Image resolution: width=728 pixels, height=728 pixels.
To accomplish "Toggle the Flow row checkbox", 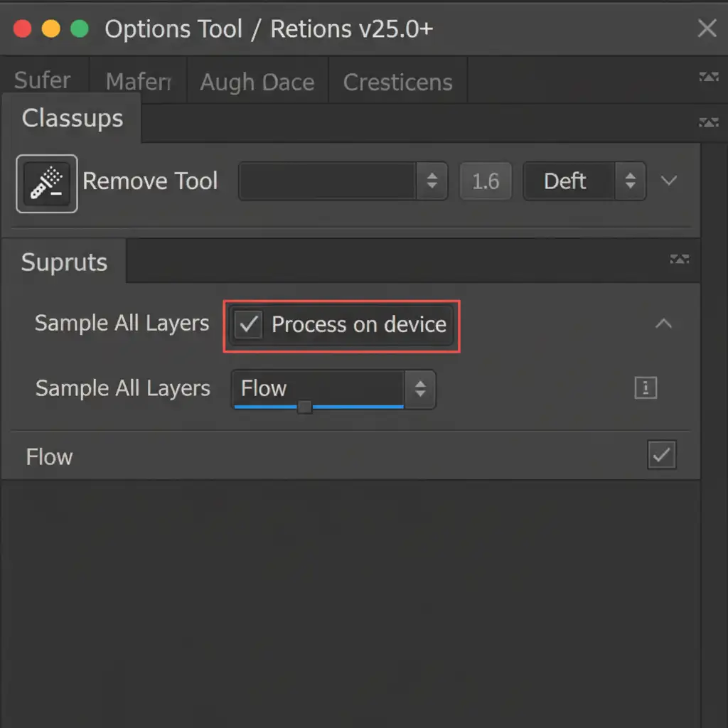I will tap(662, 455).
